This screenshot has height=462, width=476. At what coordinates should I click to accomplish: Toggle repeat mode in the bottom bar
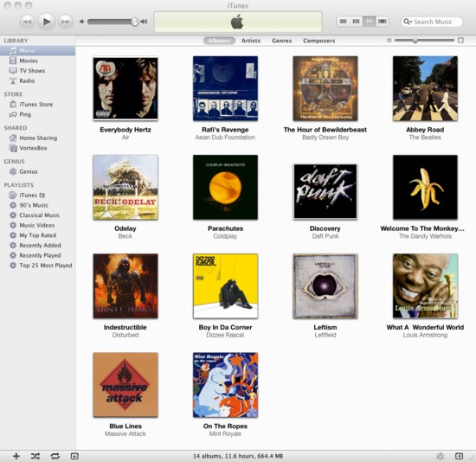coord(55,456)
